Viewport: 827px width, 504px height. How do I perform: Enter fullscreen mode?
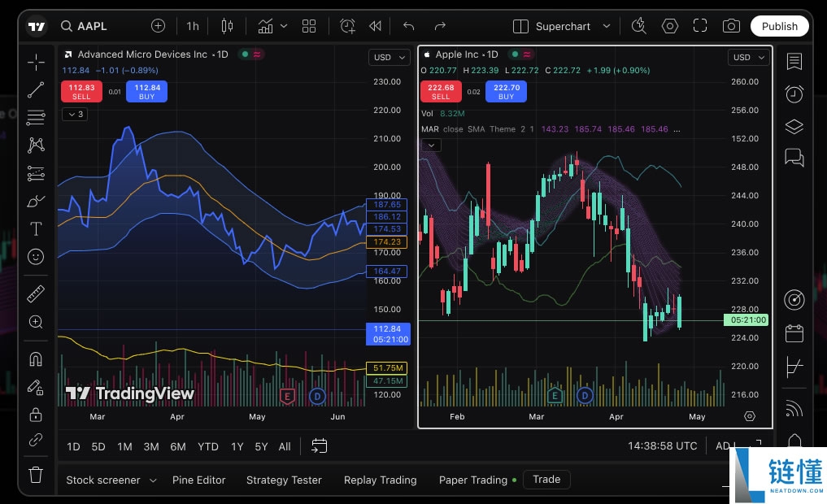click(700, 26)
